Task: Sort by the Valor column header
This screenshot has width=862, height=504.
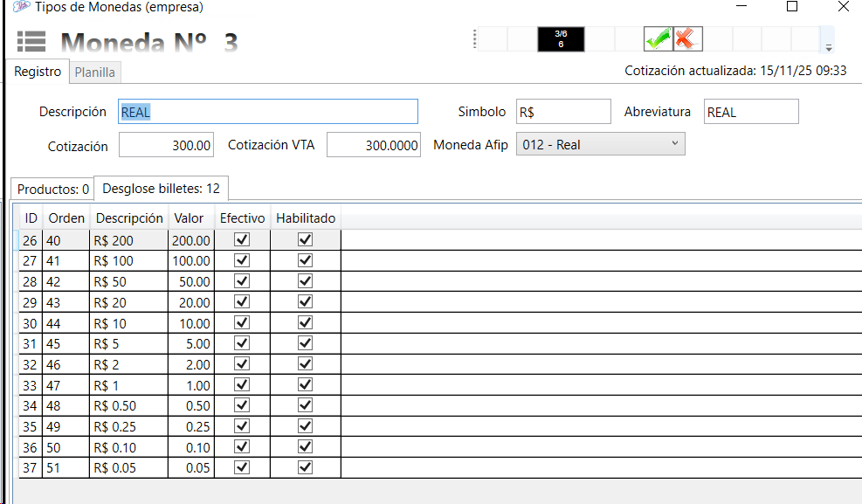Action: (x=190, y=218)
